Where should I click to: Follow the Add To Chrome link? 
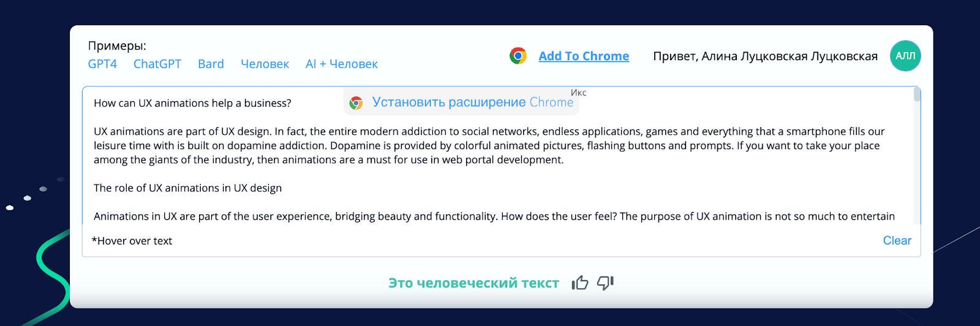[x=584, y=56]
